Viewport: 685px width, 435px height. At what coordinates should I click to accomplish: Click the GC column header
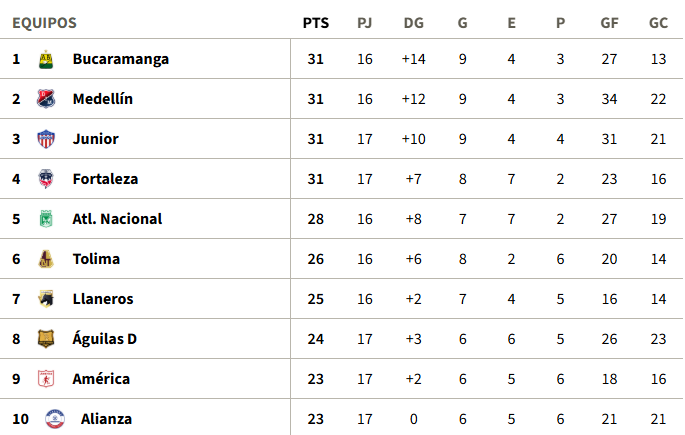coord(658,23)
